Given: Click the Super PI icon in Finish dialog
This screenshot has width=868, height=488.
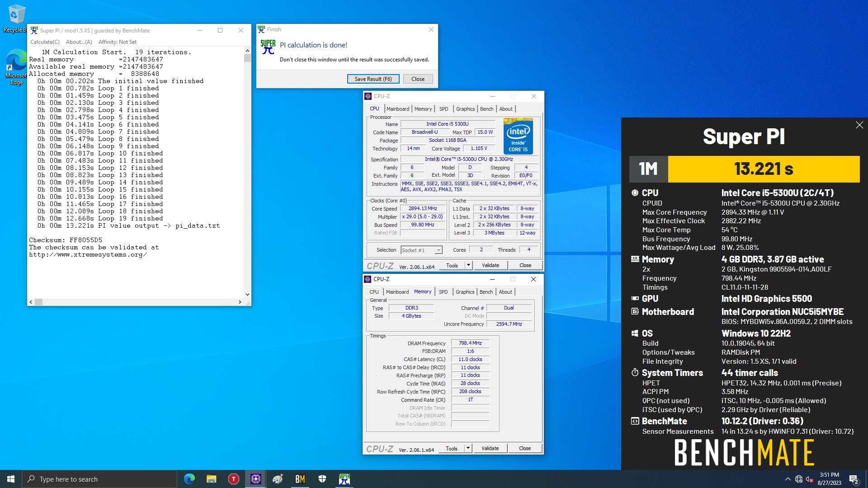Looking at the screenshot, I should pos(268,47).
